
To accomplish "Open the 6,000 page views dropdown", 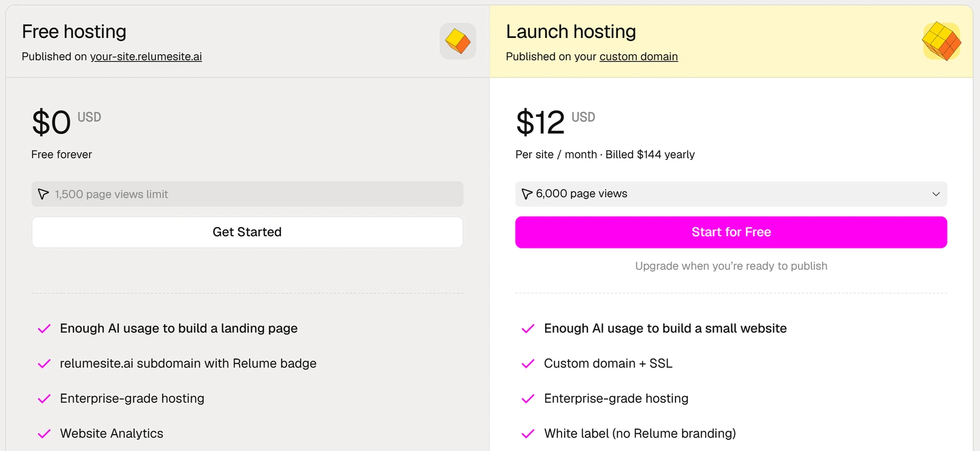I will pyautogui.click(x=731, y=194).
